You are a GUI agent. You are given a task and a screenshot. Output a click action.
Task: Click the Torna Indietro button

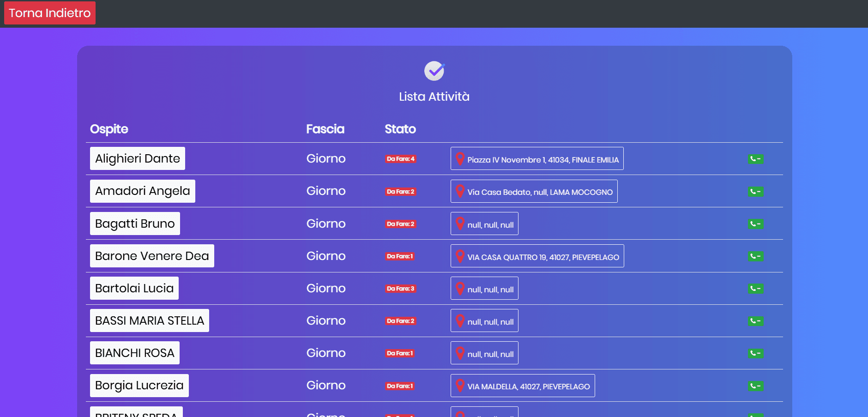pos(50,13)
